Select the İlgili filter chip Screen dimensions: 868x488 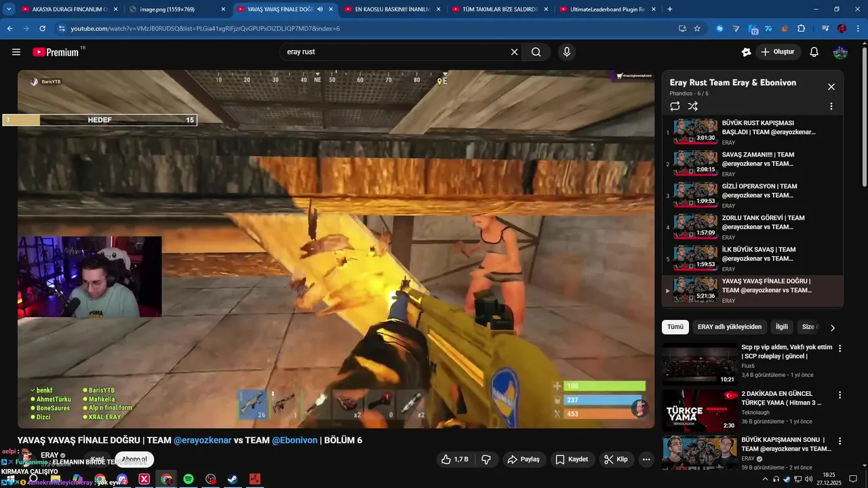[782, 327]
